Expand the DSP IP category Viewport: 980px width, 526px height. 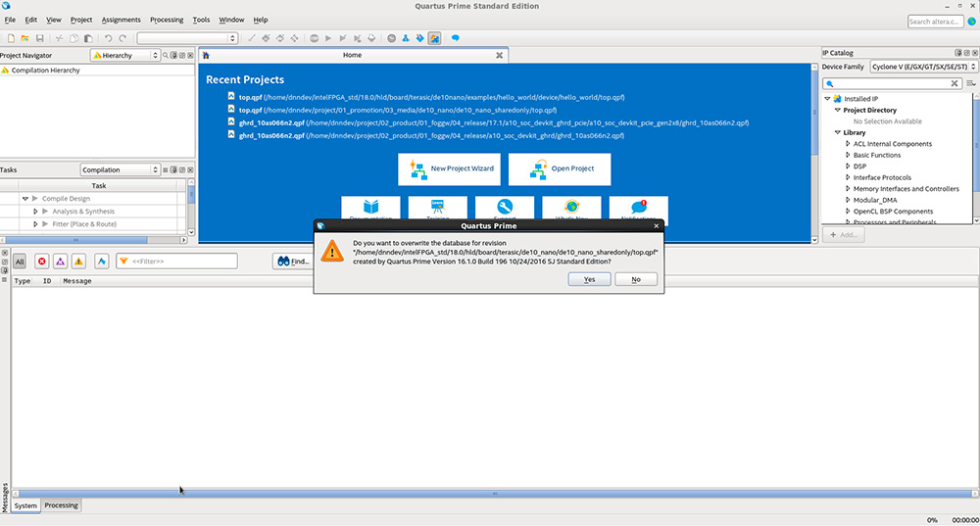pos(848,167)
